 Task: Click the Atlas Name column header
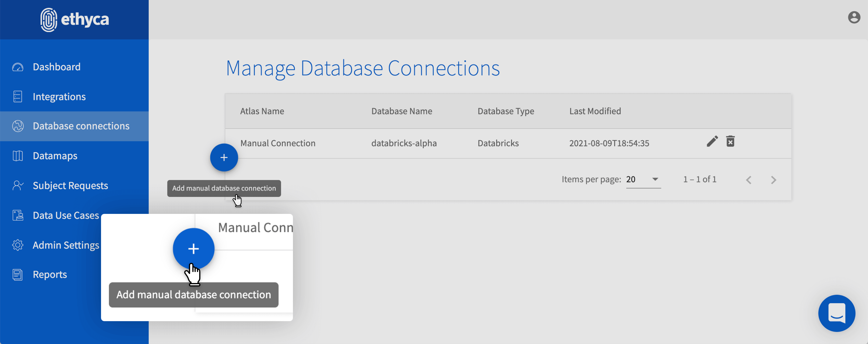coord(262,111)
